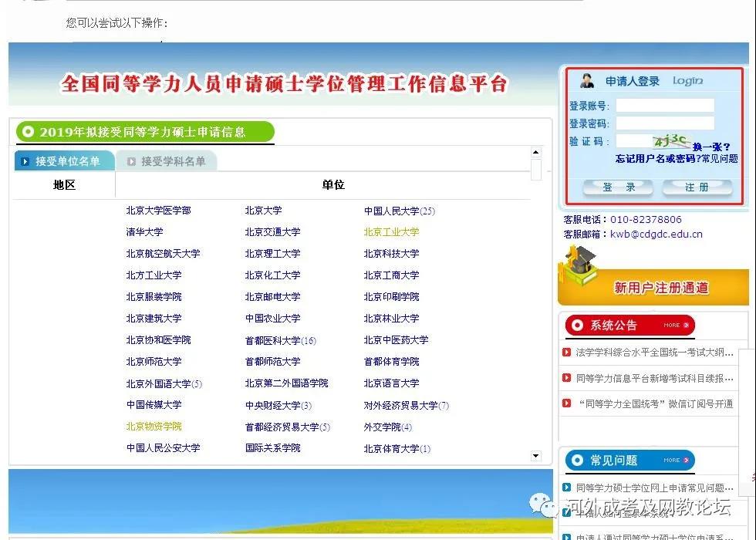Select 首都体育学院
The height and width of the screenshot is (540, 756).
click(x=391, y=362)
